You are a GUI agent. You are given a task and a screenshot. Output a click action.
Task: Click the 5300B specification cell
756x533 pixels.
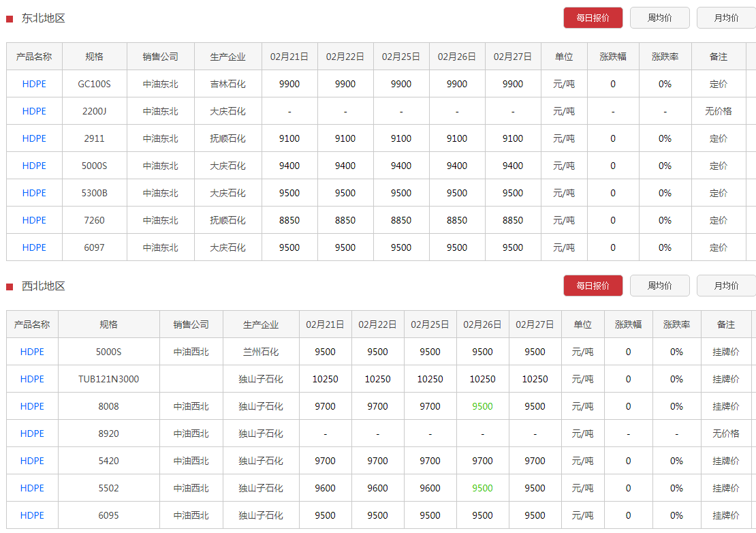point(95,193)
